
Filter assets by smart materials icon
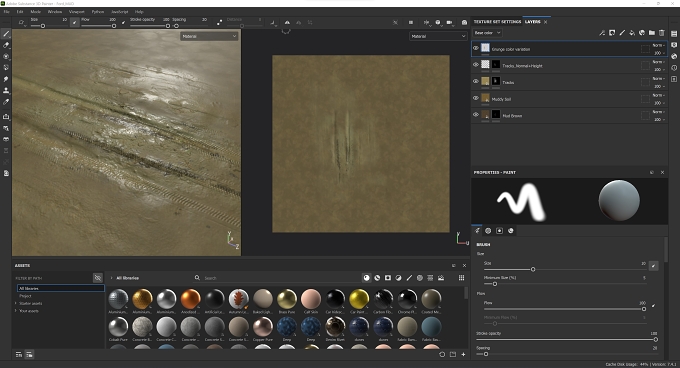click(x=377, y=278)
